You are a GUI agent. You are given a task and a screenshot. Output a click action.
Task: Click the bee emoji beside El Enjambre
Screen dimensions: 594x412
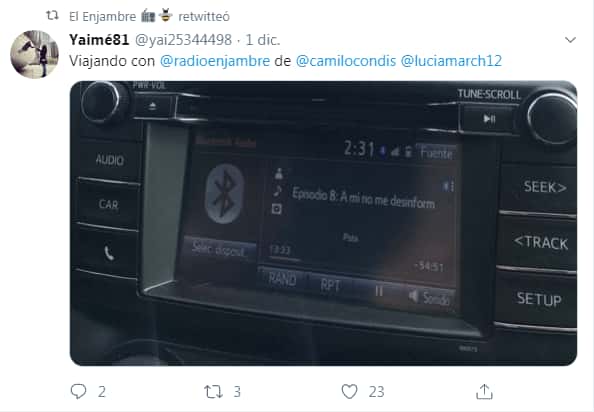[166, 16]
